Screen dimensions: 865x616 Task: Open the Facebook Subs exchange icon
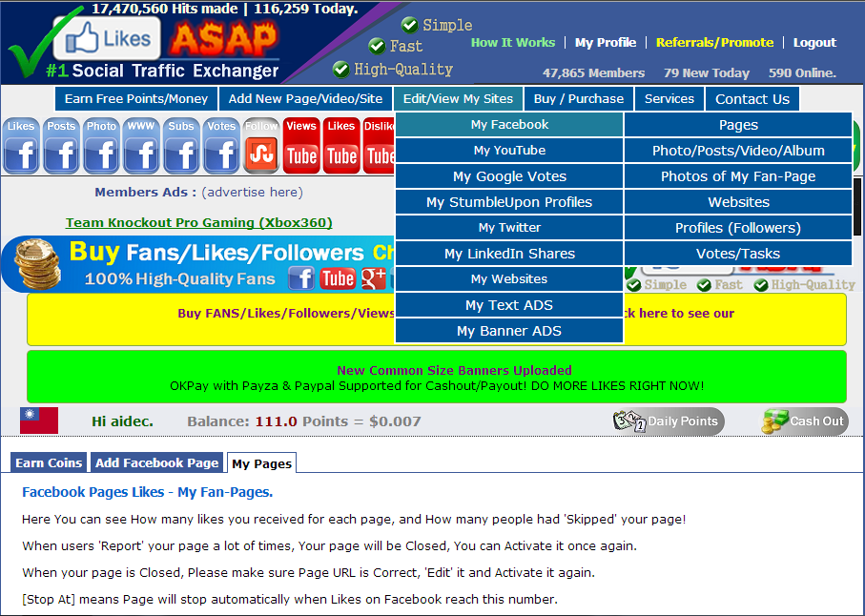[181, 146]
